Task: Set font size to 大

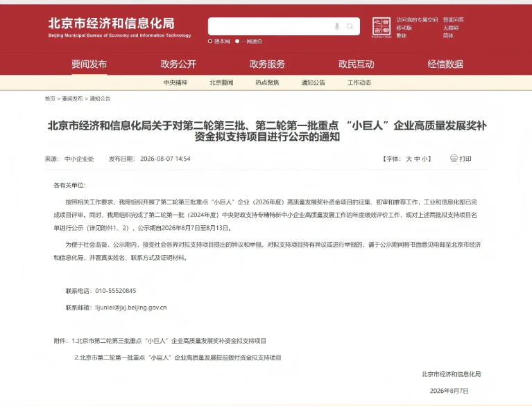Action: (409, 159)
